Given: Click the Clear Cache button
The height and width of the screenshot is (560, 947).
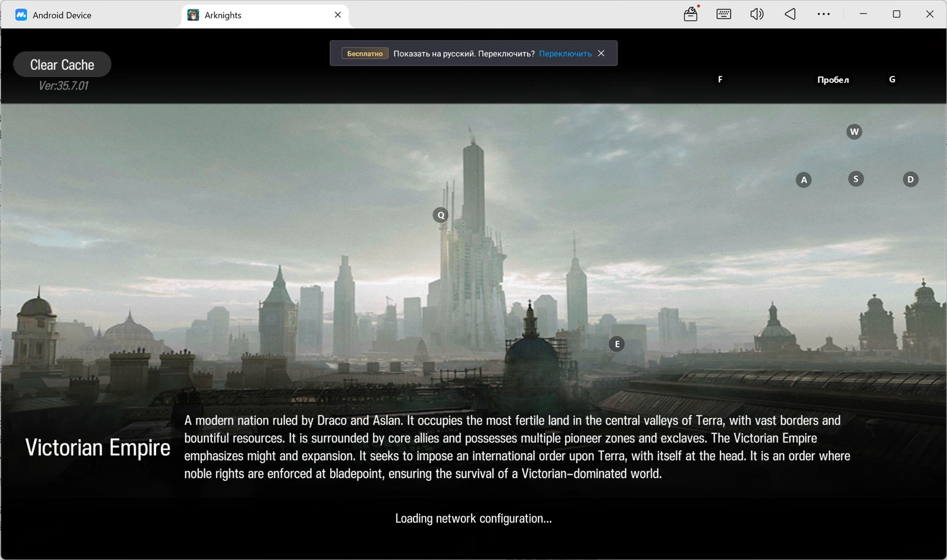Looking at the screenshot, I should pos(63,64).
